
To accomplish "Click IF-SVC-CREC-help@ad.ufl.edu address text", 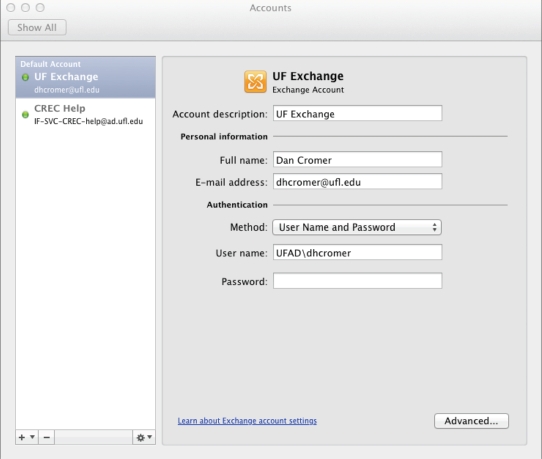I will pyautogui.click(x=88, y=121).
